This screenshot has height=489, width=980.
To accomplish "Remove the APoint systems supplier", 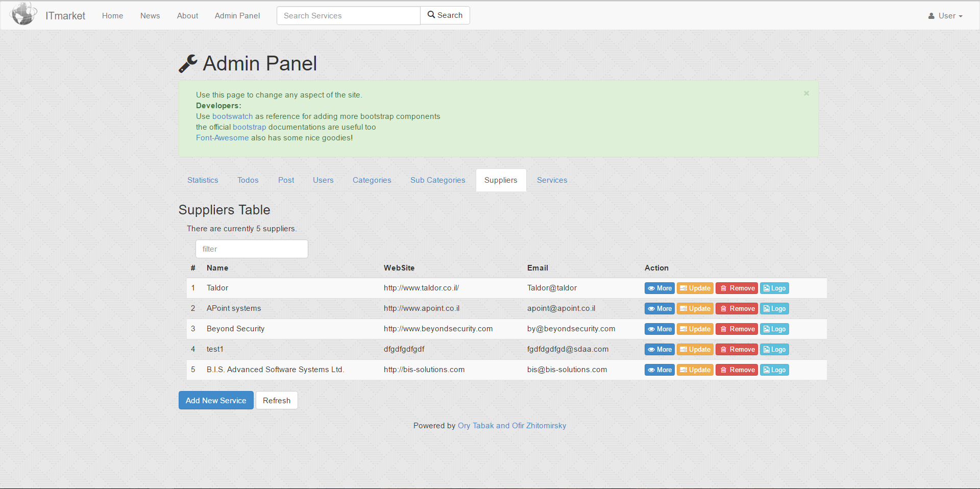I will [737, 309].
